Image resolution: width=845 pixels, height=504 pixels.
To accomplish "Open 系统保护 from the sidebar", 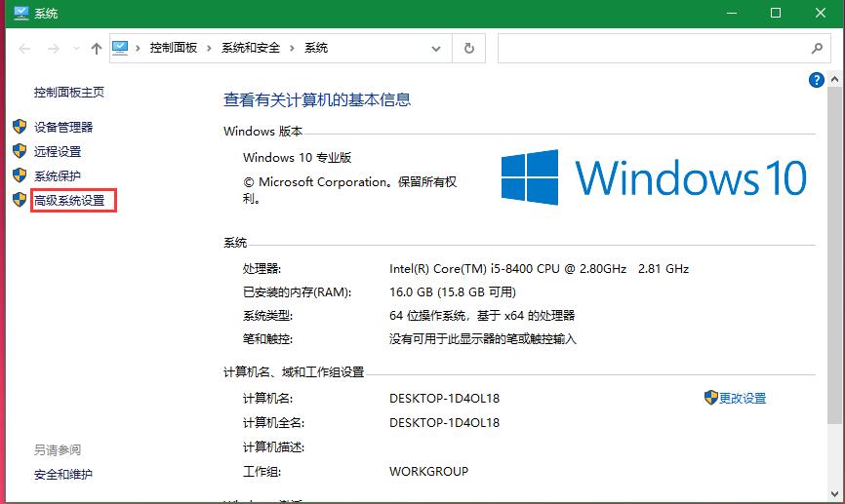I will [58, 176].
